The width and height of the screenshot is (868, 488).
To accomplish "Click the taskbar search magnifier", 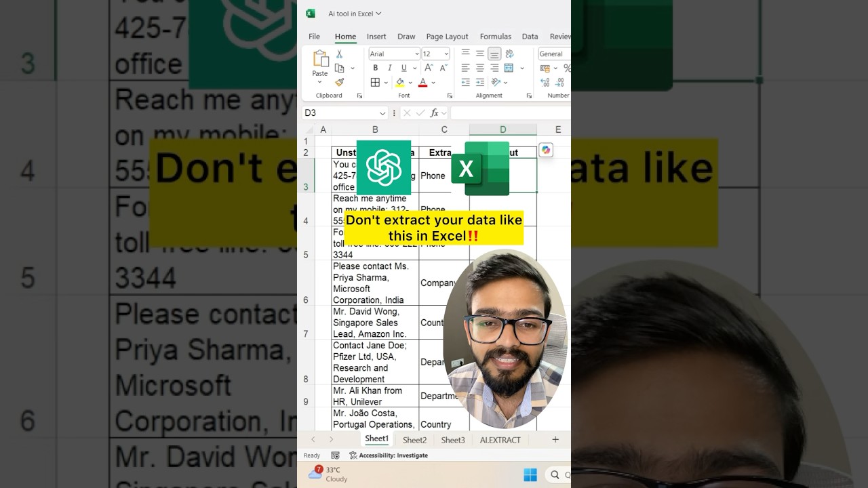I will click(x=555, y=474).
